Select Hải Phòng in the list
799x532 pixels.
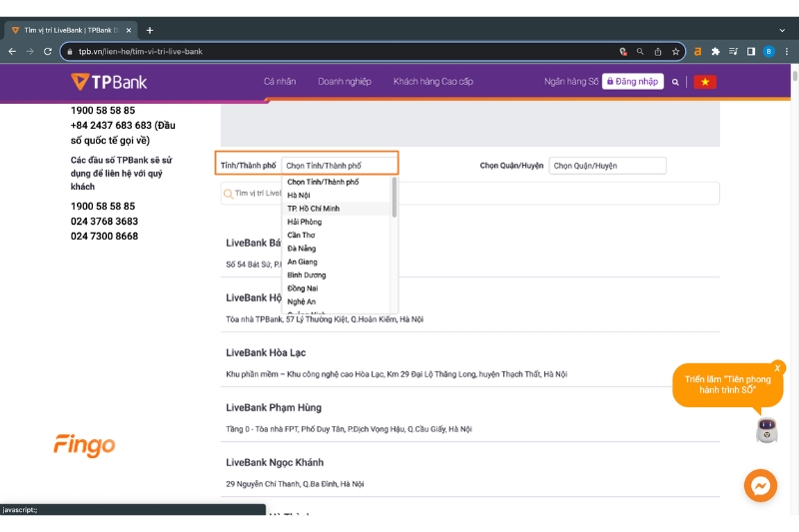coord(337,222)
